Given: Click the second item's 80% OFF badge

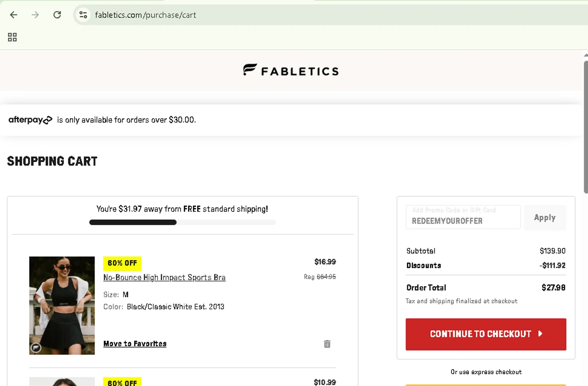Looking at the screenshot, I should [122, 382].
